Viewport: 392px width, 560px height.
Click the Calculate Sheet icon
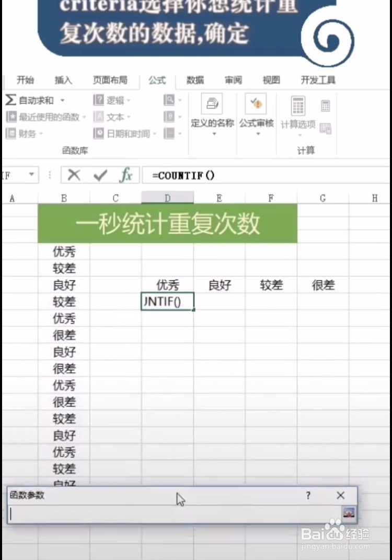[325, 128]
